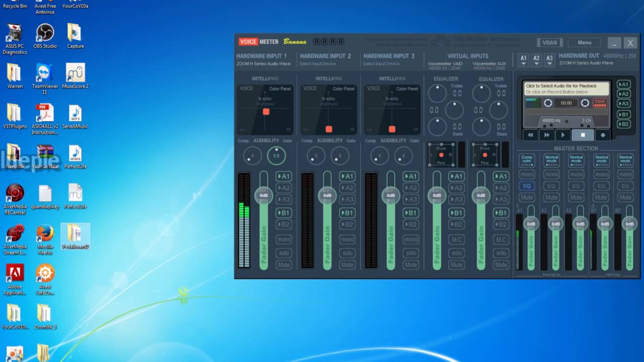This screenshot has width=644, height=362.
Task: Mute Hardware Input 2 strip
Action: pos(347,265)
